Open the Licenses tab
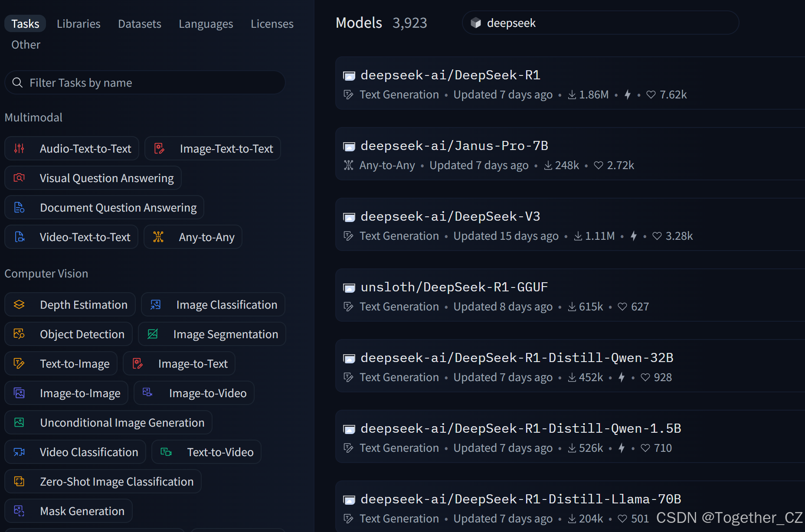805x532 pixels. 272,24
